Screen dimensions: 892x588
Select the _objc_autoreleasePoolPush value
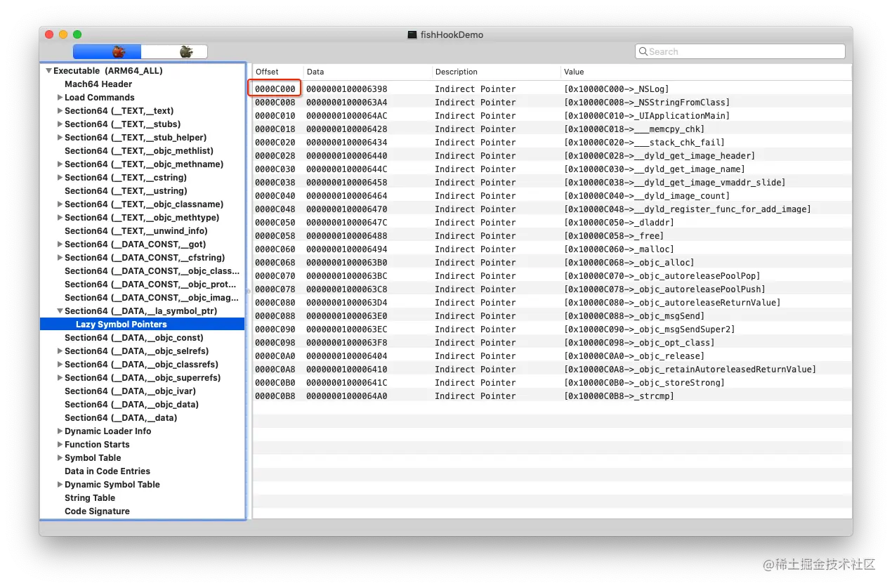point(664,289)
